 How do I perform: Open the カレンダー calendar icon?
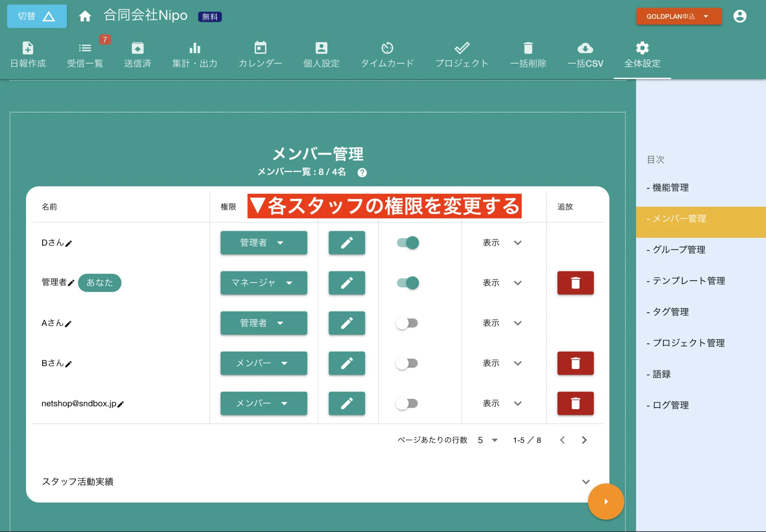click(x=260, y=54)
